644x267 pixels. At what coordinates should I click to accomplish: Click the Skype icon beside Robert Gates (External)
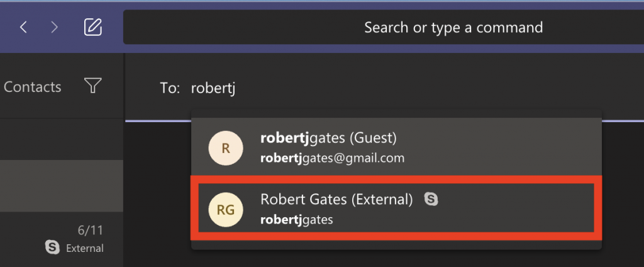(431, 199)
